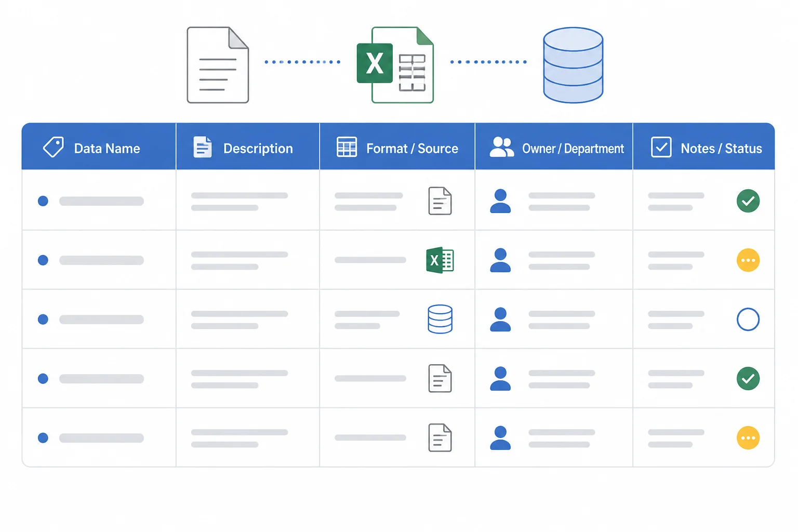Click the Excel icon in the second table row
Viewport: 798px width, 532px height.
click(x=440, y=260)
